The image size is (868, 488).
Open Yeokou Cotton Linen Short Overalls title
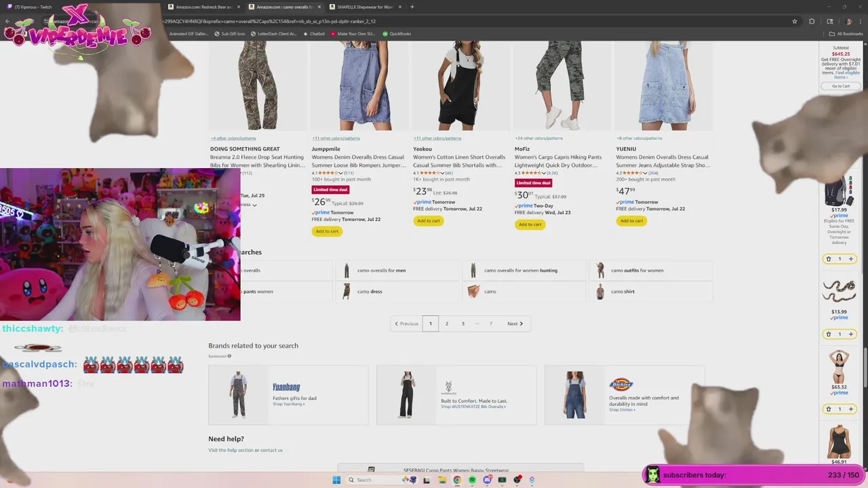pos(459,161)
